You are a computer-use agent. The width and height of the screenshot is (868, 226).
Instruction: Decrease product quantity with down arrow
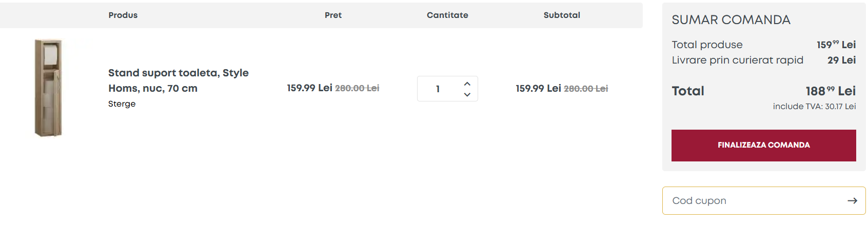[x=467, y=95]
